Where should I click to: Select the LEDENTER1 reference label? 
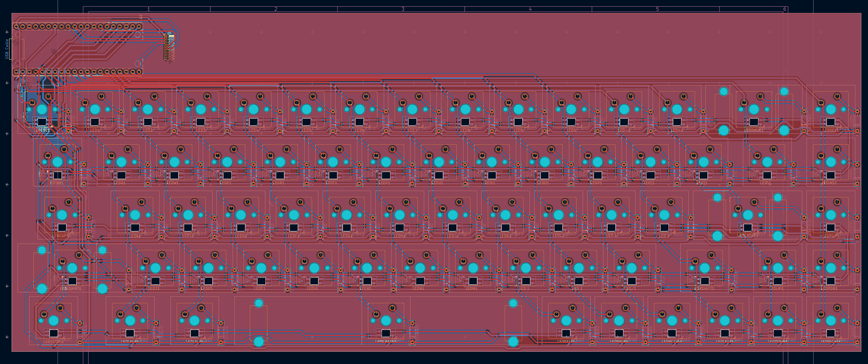pyautogui.click(x=748, y=235)
